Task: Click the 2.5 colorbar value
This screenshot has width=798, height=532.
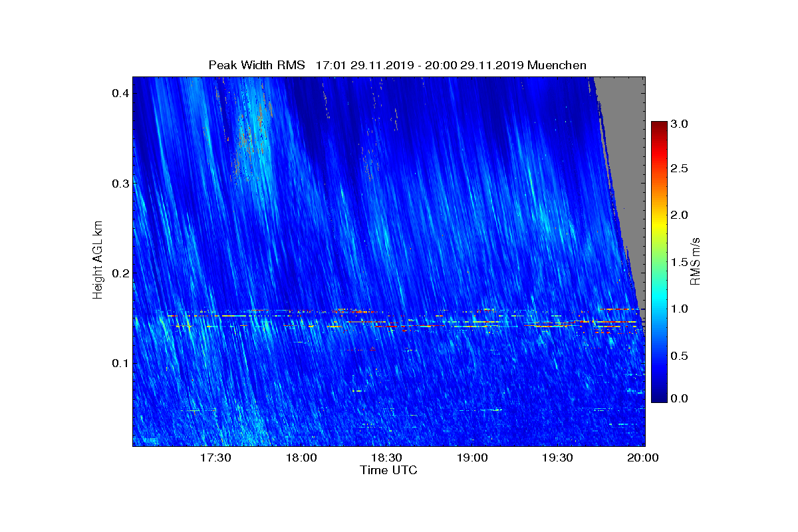Action: [680, 169]
